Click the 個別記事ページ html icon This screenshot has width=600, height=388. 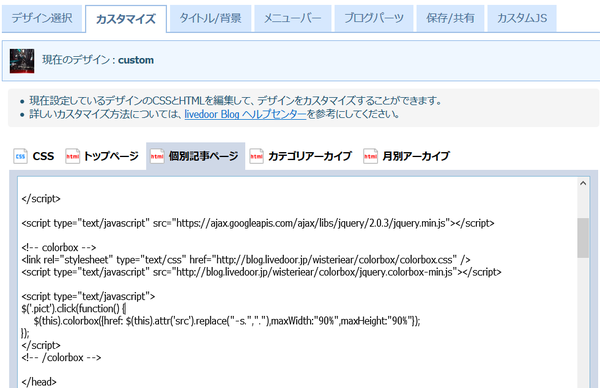[157, 156]
